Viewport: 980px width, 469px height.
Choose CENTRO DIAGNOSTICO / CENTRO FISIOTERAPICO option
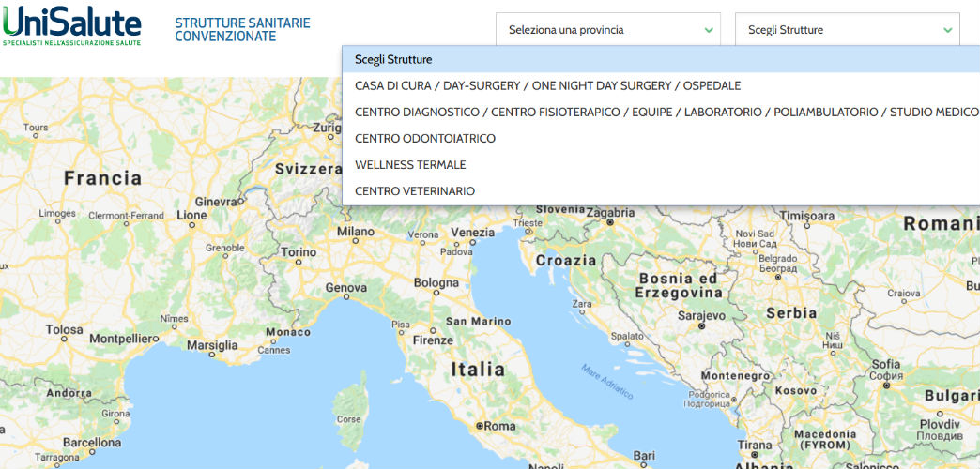click(661, 112)
